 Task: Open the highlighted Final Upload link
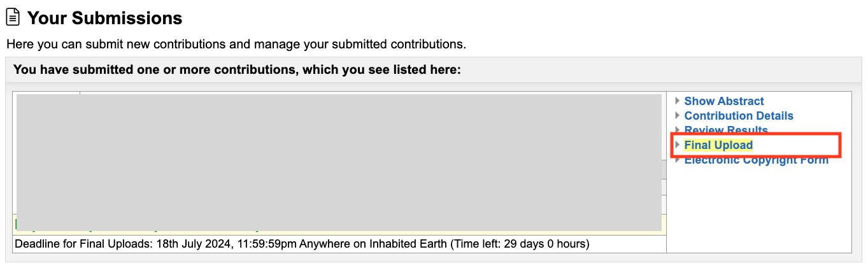coord(718,145)
